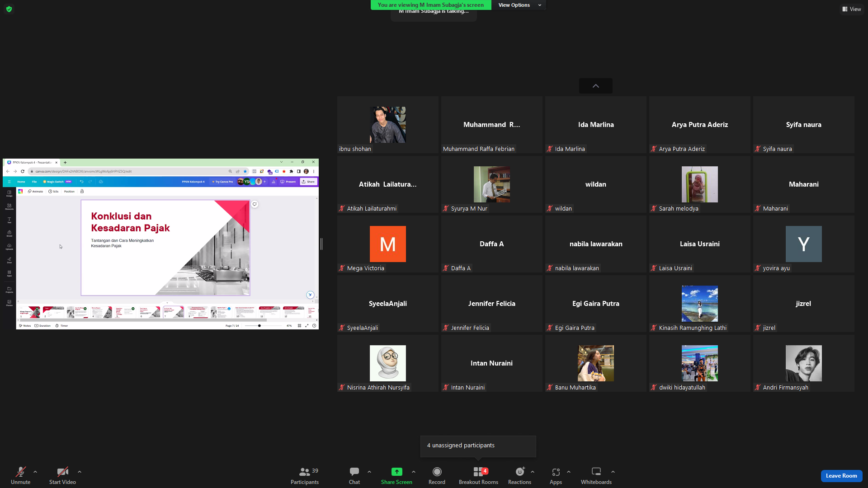Unmute the microphone in Zoom
Image resolution: width=868 pixels, height=488 pixels.
(x=20, y=476)
